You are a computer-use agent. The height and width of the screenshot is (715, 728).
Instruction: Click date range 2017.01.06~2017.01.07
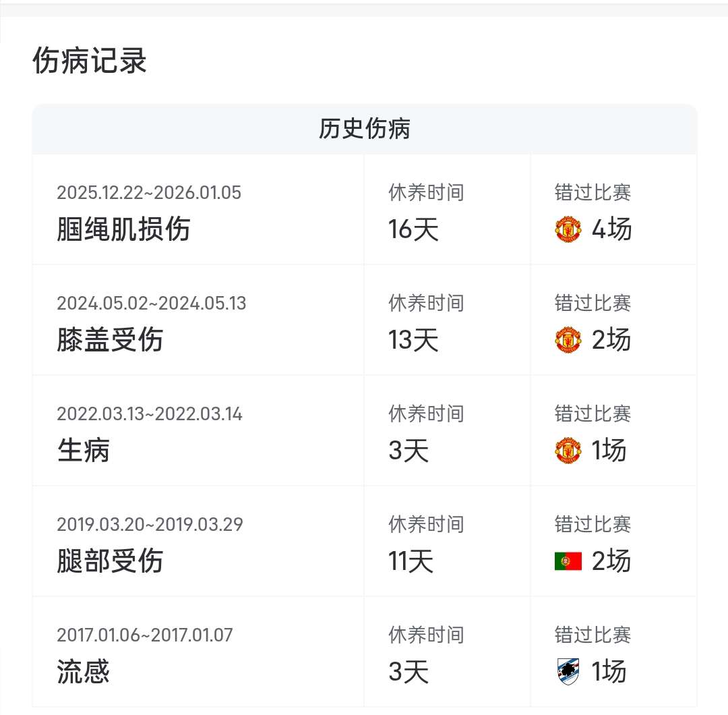click(145, 635)
